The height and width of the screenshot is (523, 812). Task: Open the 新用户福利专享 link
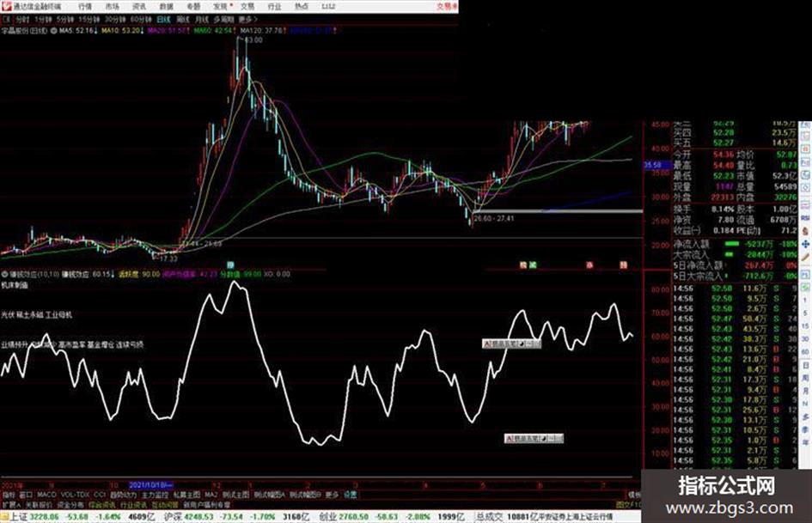click(207, 504)
